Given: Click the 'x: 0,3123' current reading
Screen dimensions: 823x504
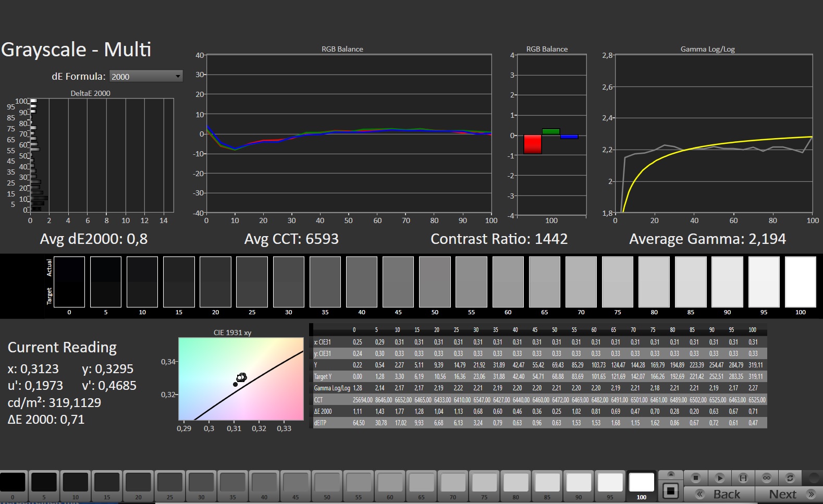Looking at the screenshot, I should click(x=33, y=368).
